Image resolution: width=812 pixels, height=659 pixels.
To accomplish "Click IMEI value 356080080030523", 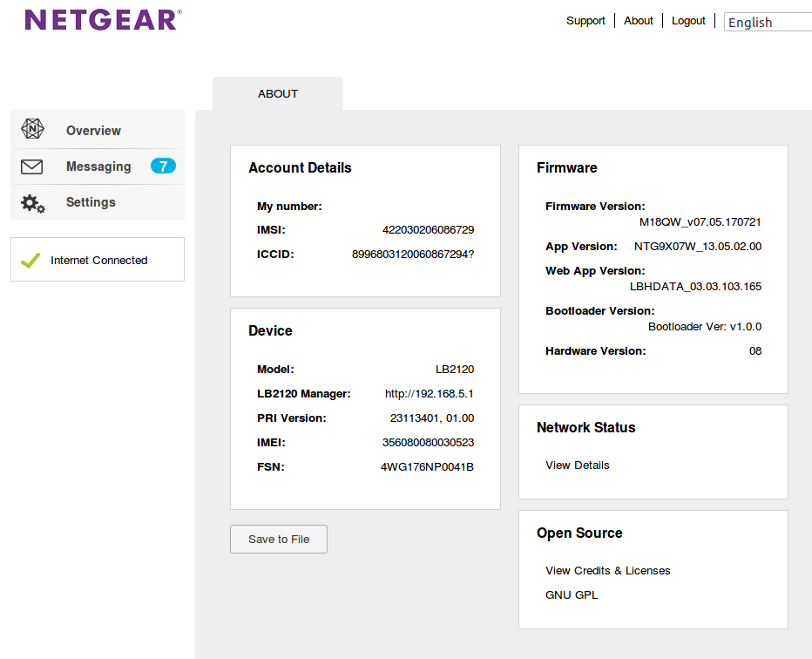I will (x=429, y=443).
